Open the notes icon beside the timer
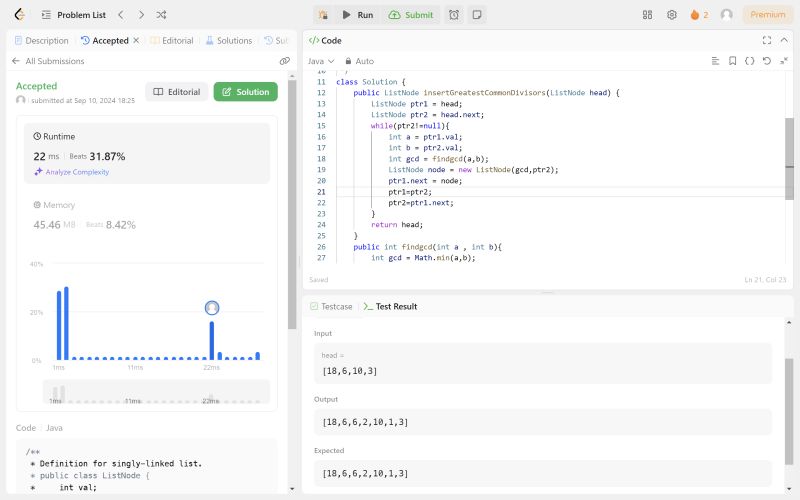800x500 pixels. pyautogui.click(x=477, y=15)
